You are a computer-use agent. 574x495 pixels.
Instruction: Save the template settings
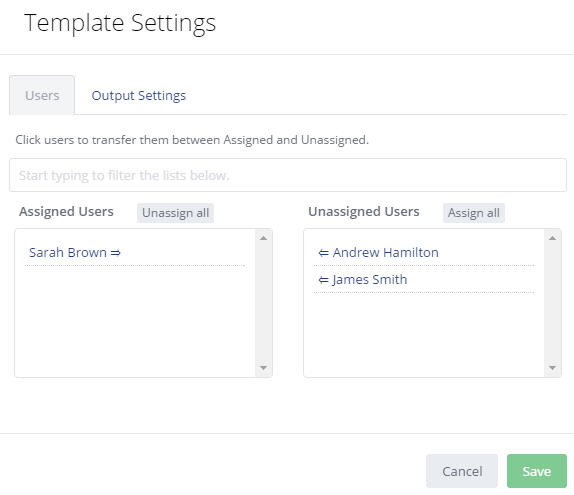pyautogui.click(x=537, y=471)
